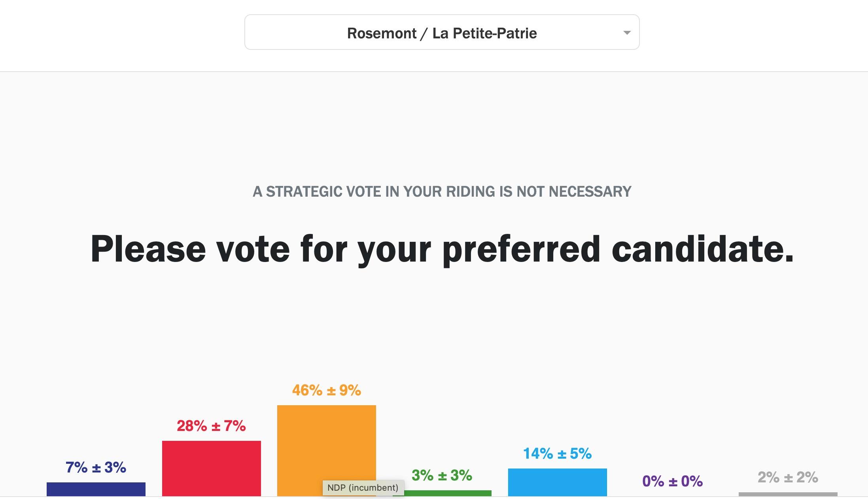Select the Rosemont / La Petite-Patrie riding text
Image resolution: width=868 pixels, height=499 pixels.
click(x=442, y=33)
